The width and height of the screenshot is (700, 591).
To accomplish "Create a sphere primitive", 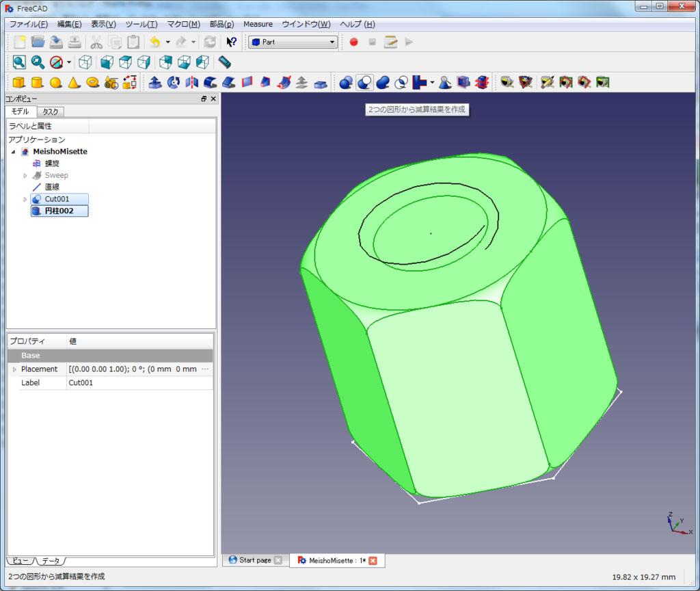I will point(56,83).
